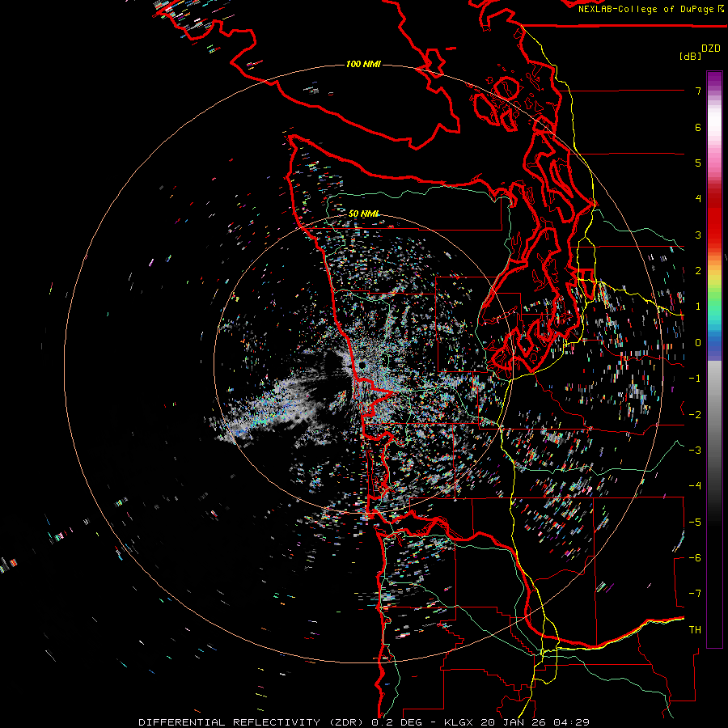
Task: Click the DIFFERENTIAL REFLECTIVITY (ZDR) caption text
Action: tap(253, 722)
